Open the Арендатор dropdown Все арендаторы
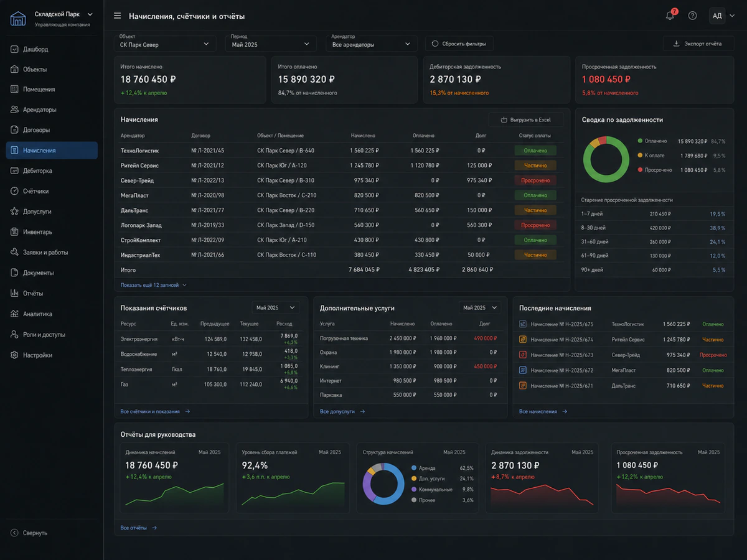This screenshot has height=560, width=747. (371, 44)
